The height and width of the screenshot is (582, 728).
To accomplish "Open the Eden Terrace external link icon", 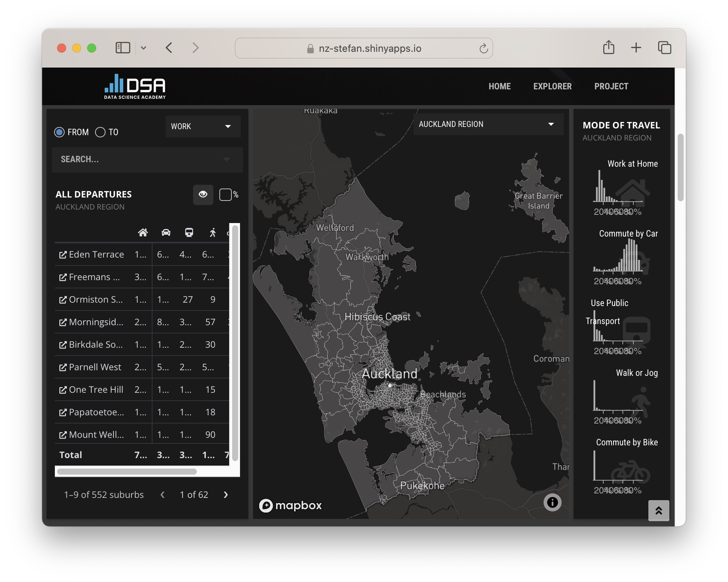I will click(63, 255).
